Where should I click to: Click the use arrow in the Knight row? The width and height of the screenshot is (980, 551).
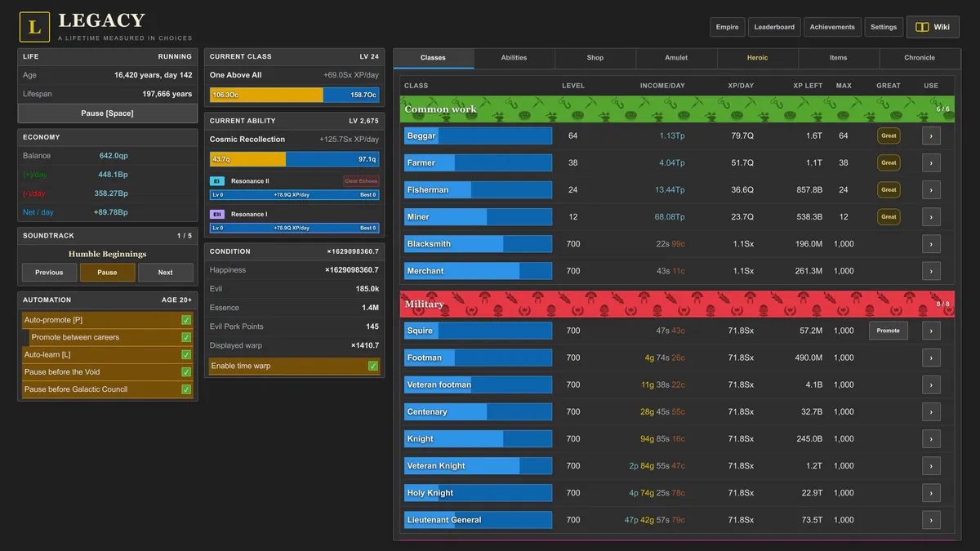[931, 438]
